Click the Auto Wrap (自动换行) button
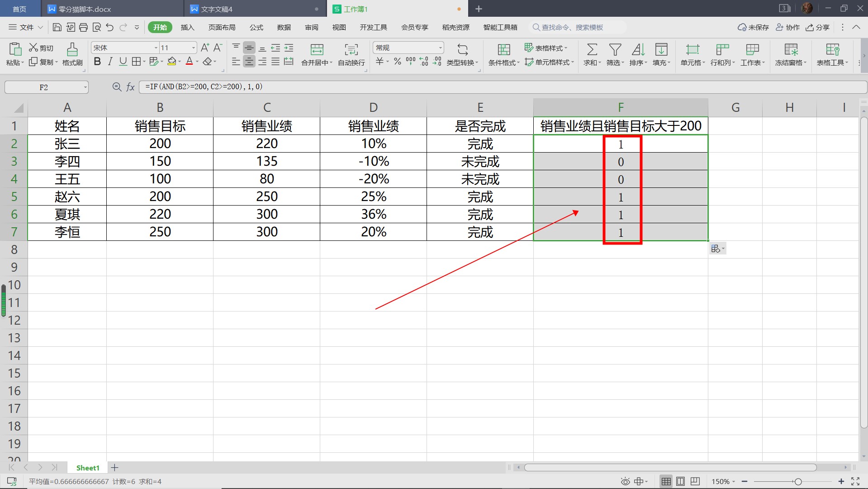868x489 pixels. click(x=351, y=54)
